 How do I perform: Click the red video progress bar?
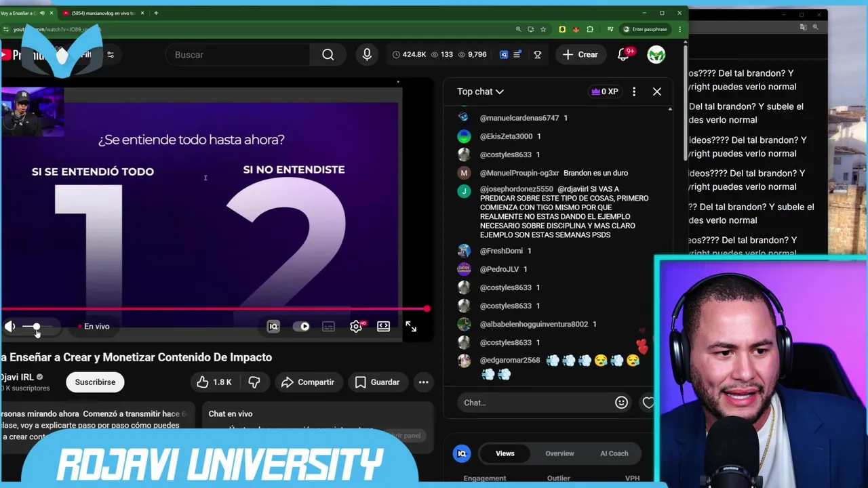(214, 309)
